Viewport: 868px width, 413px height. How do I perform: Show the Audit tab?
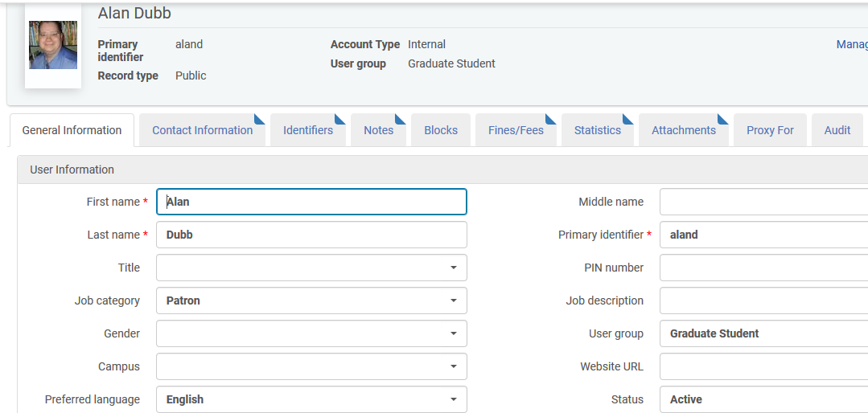(x=837, y=130)
